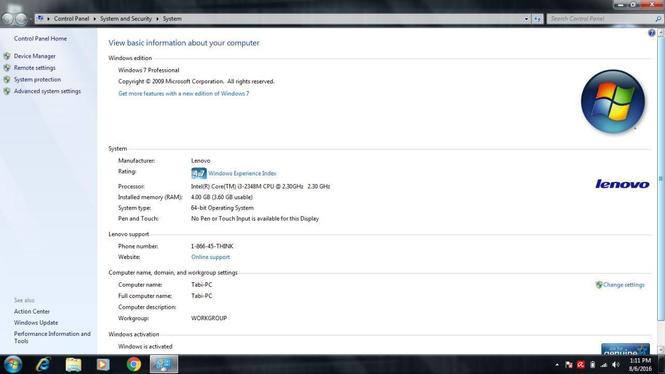Open the Start menu orb
The image size is (665, 374).
[13, 364]
